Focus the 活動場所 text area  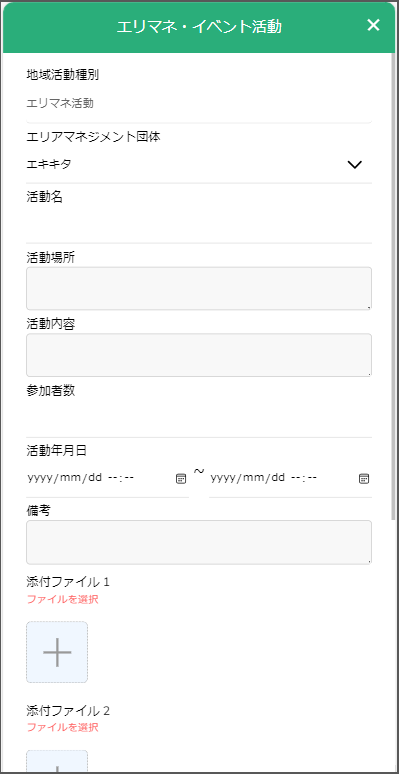tap(199, 288)
